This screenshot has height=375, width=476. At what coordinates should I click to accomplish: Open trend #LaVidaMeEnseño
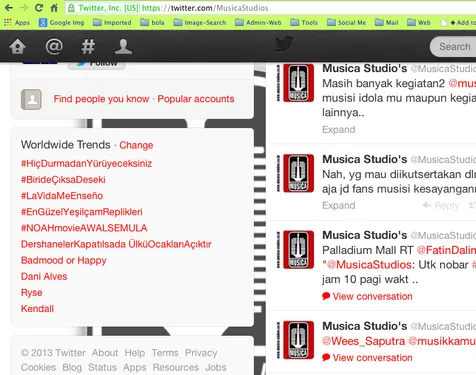(x=62, y=196)
